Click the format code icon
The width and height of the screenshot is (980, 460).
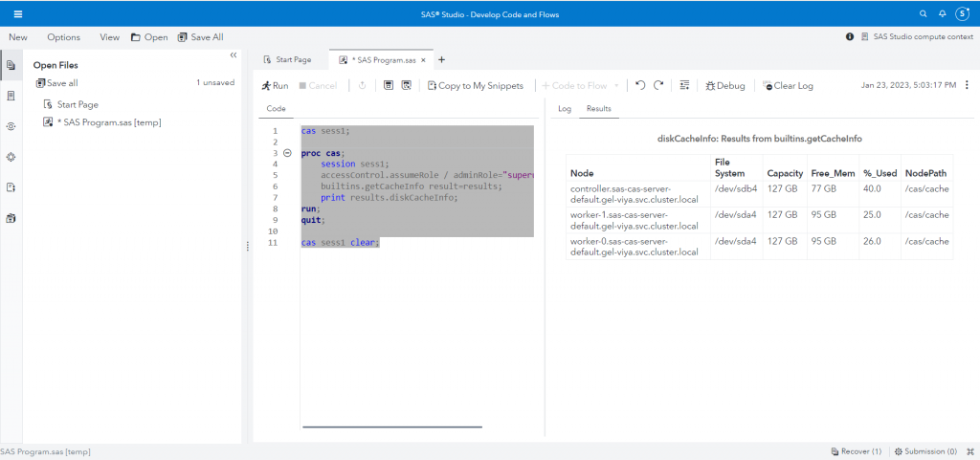click(x=684, y=85)
